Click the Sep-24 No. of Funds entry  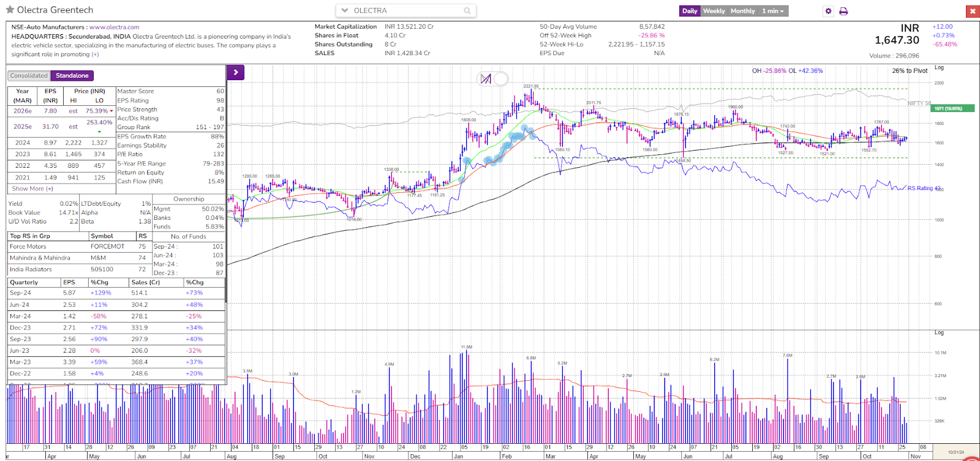pyautogui.click(x=189, y=247)
